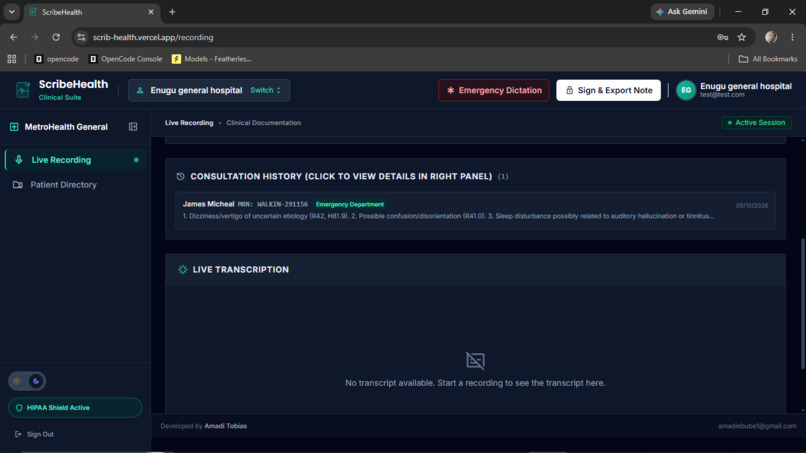
Task: Click Sign & Export Note button
Action: [x=608, y=90]
